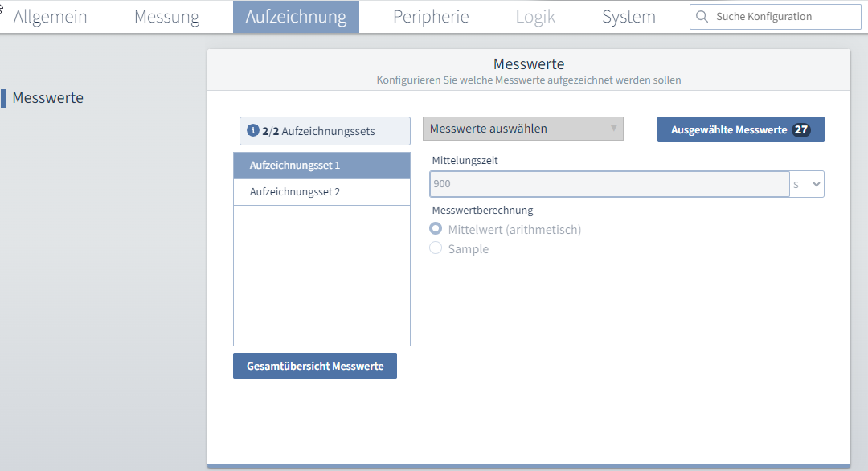
Task: Open the System tab
Action: 628,16
